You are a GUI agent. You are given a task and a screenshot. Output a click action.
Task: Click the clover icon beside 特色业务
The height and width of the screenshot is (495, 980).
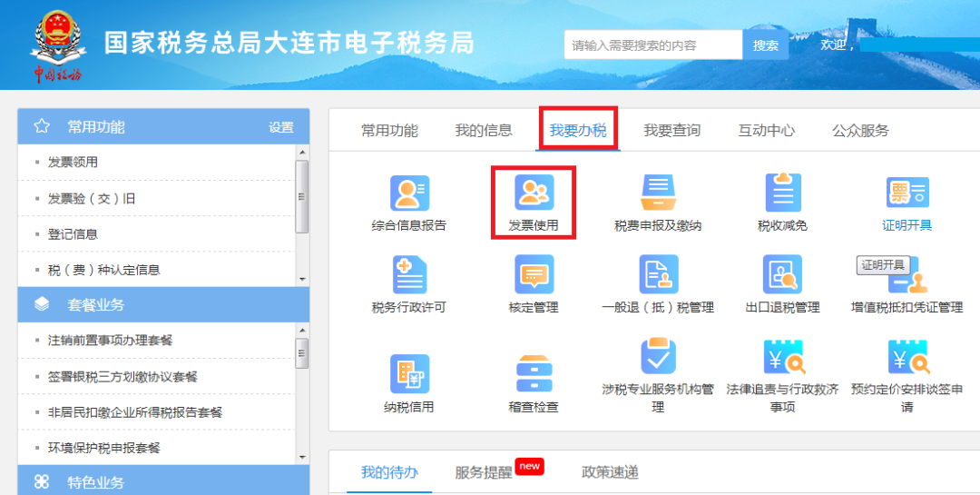click(x=42, y=482)
